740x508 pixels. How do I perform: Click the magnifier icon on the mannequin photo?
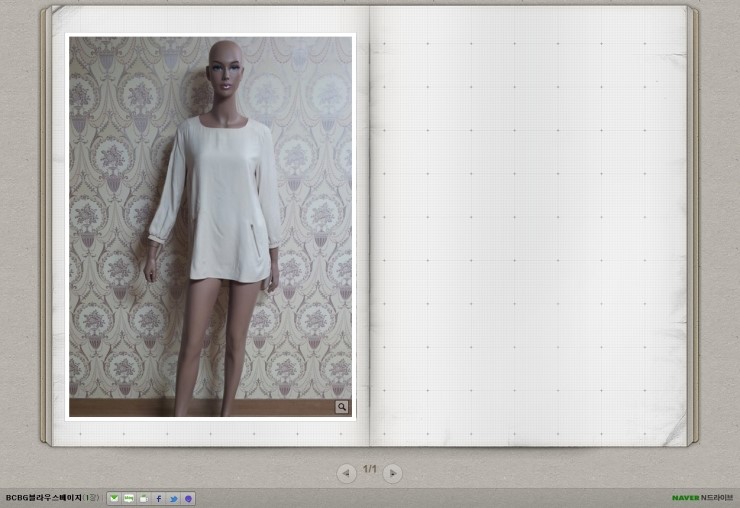(342, 406)
